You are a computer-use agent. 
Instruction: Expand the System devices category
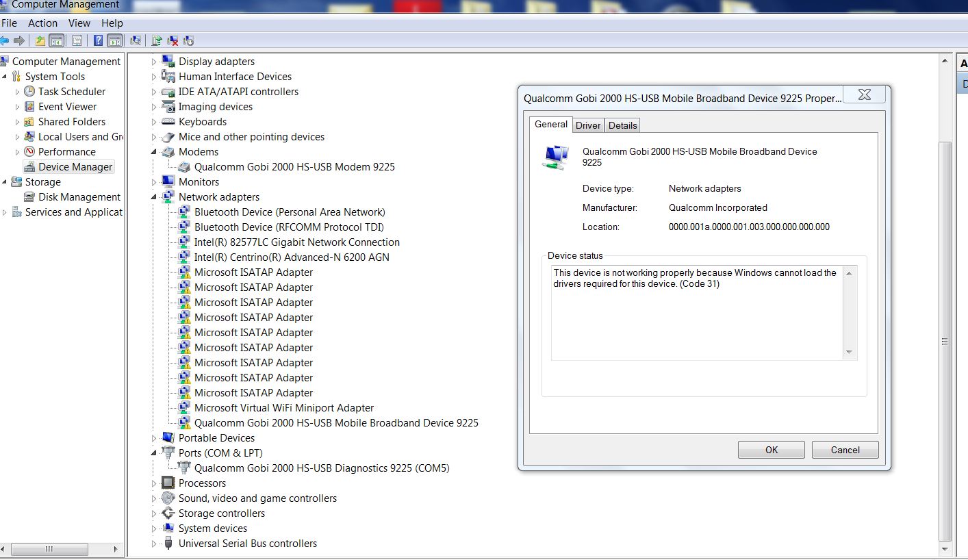tap(154, 528)
